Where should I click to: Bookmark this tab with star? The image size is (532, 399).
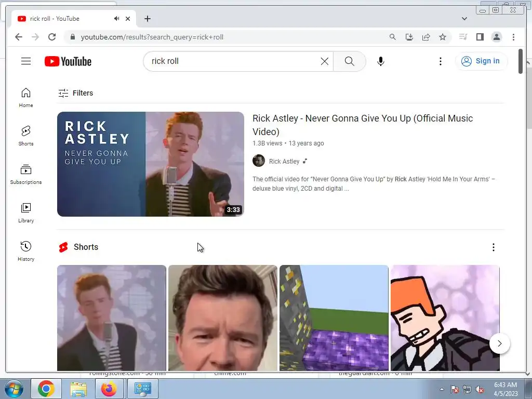pos(443,37)
